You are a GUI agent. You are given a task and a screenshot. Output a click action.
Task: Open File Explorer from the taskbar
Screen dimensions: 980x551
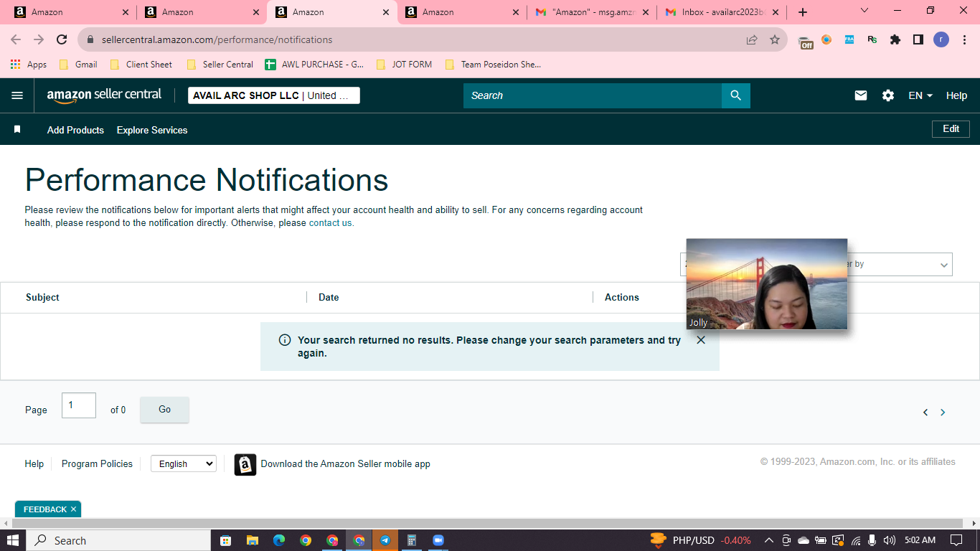[x=252, y=540]
